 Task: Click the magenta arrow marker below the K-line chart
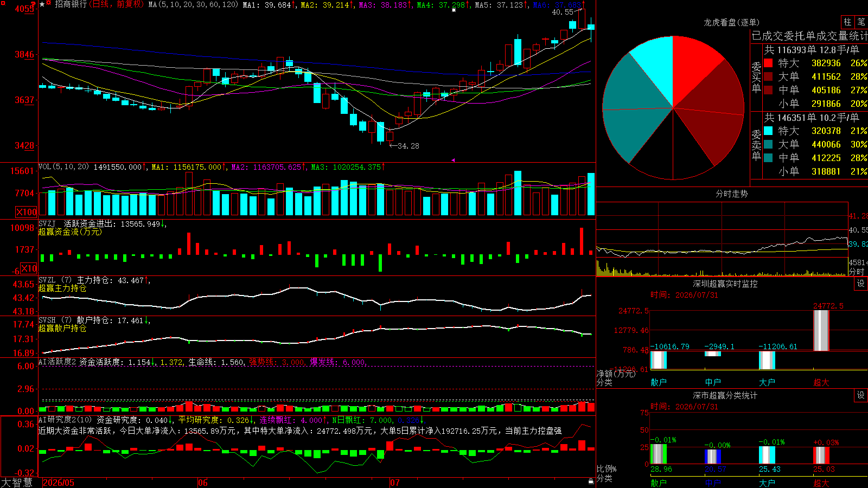click(453, 160)
